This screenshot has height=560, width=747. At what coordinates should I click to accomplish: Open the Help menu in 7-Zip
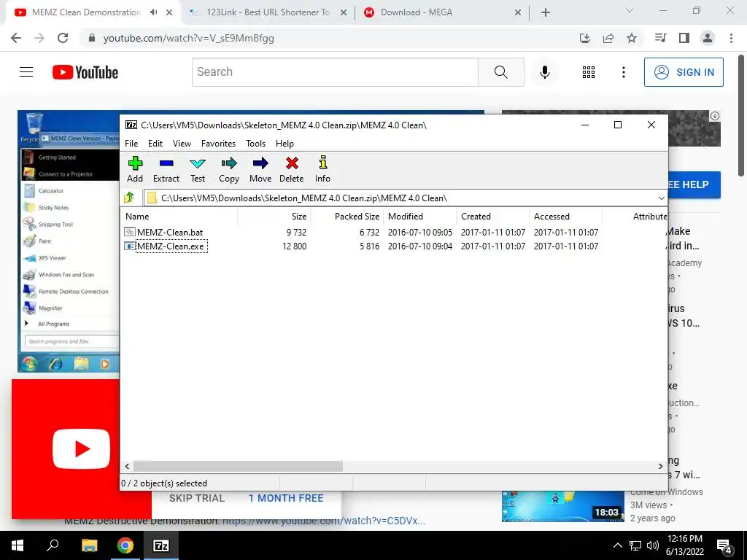285,144
